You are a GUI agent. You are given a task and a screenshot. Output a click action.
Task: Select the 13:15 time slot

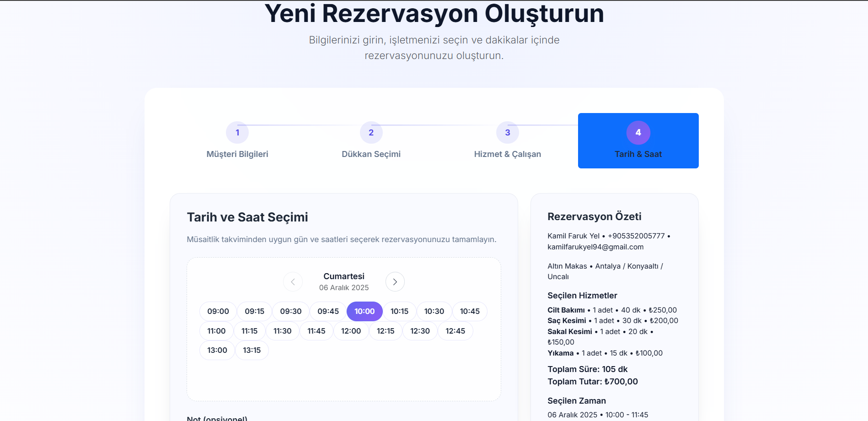(252, 350)
